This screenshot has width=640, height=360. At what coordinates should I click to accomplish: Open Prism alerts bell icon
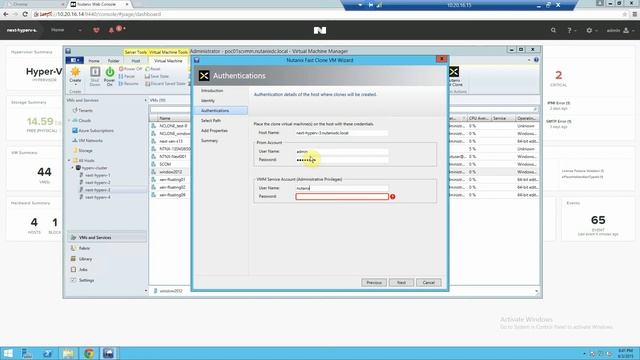coord(111,30)
